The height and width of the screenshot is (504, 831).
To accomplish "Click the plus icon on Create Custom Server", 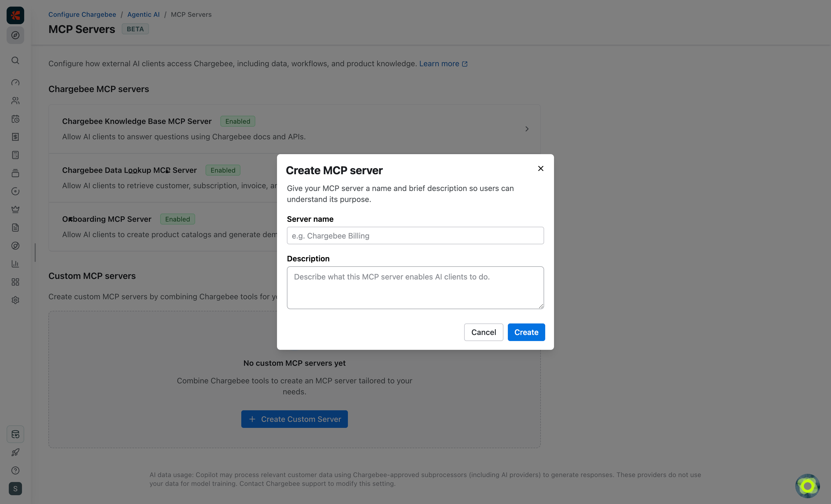I will click(x=252, y=419).
